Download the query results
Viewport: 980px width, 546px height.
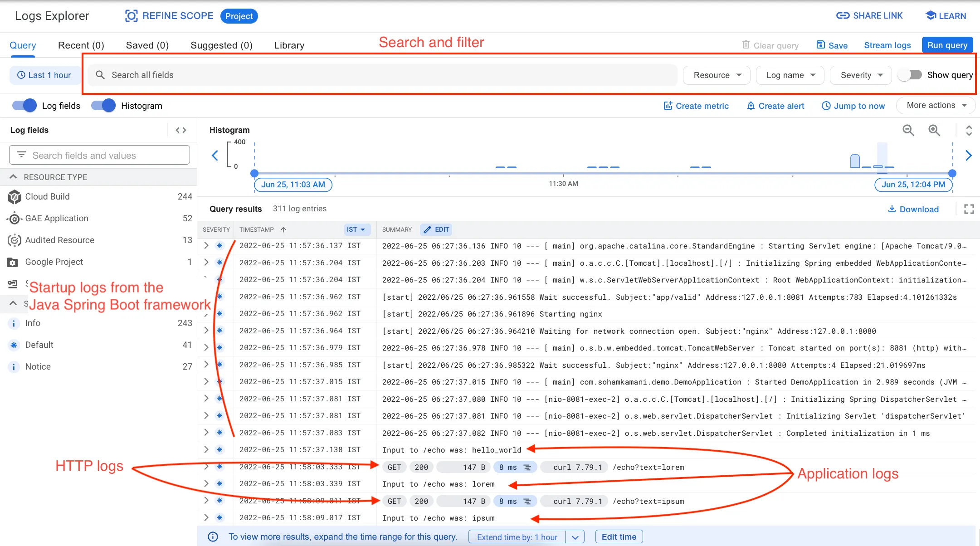pos(913,209)
